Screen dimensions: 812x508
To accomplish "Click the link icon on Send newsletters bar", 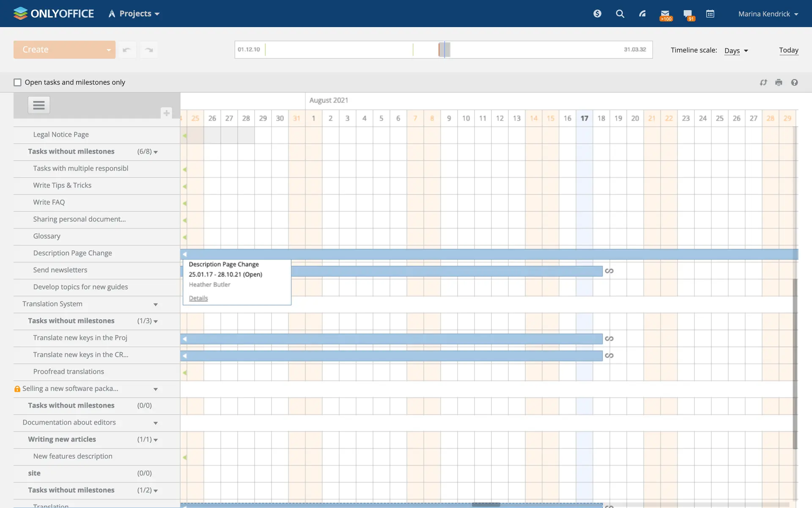I will 609,271.
